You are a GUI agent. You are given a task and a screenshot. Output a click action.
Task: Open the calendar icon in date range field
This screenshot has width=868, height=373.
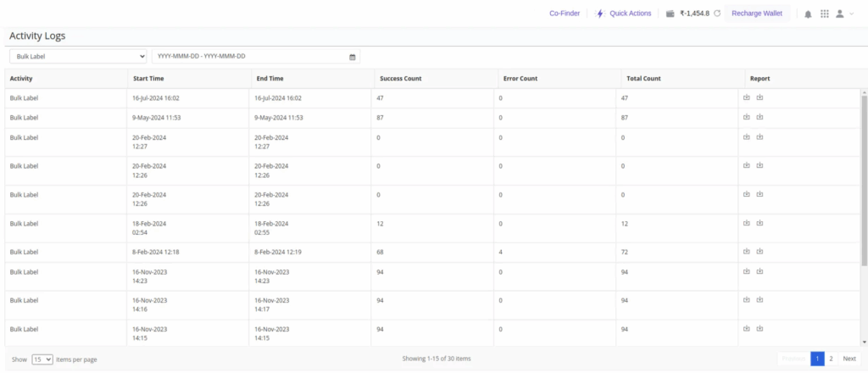pyautogui.click(x=352, y=57)
